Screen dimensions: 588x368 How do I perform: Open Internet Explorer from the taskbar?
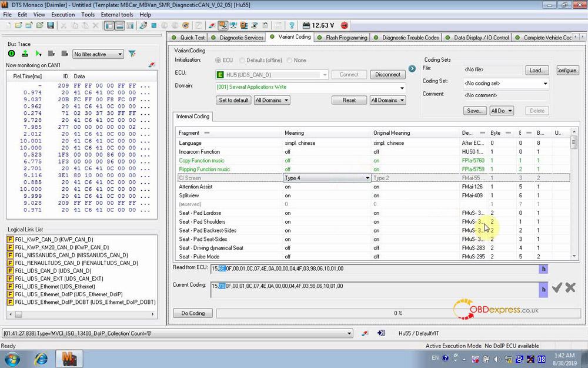coord(41,359)
